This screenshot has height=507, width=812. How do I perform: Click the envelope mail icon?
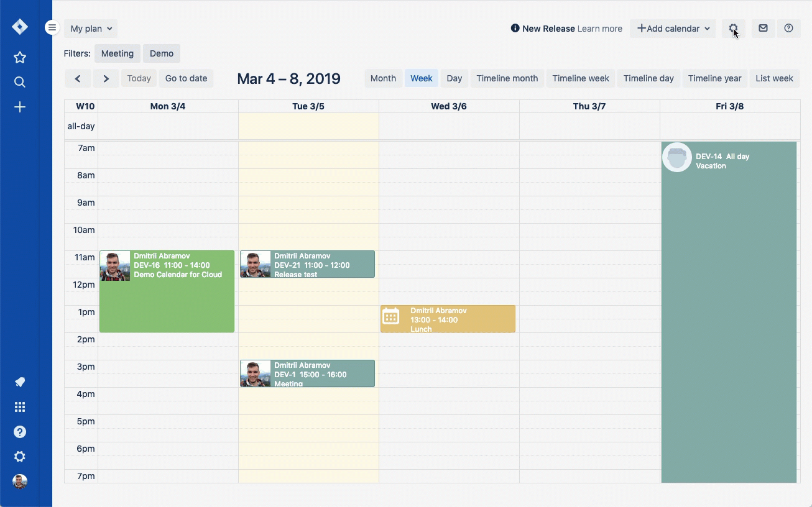763,29
